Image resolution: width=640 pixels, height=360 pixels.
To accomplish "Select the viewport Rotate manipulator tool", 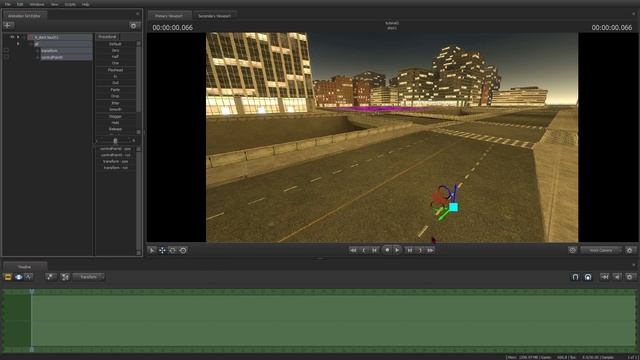I will (172, 250).
